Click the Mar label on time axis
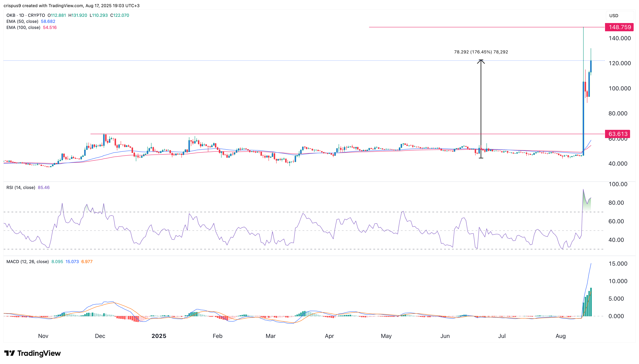Image resolution: width=639 pixels, height=364 pixels. click(271, 336)
